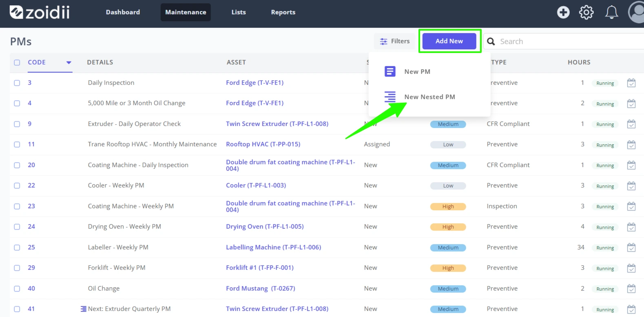Open calendar icon for PM 20 row
Image resolution: width=644 pixels, height=317 pixels.
click(x=631, y=165)
